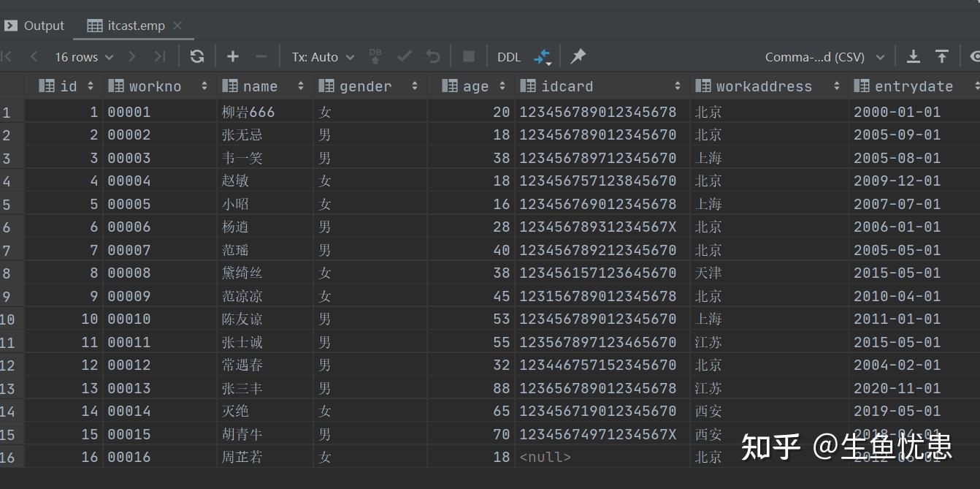Sort by the workaddress column header
The image size is (980, 489).
coord(763,86)
